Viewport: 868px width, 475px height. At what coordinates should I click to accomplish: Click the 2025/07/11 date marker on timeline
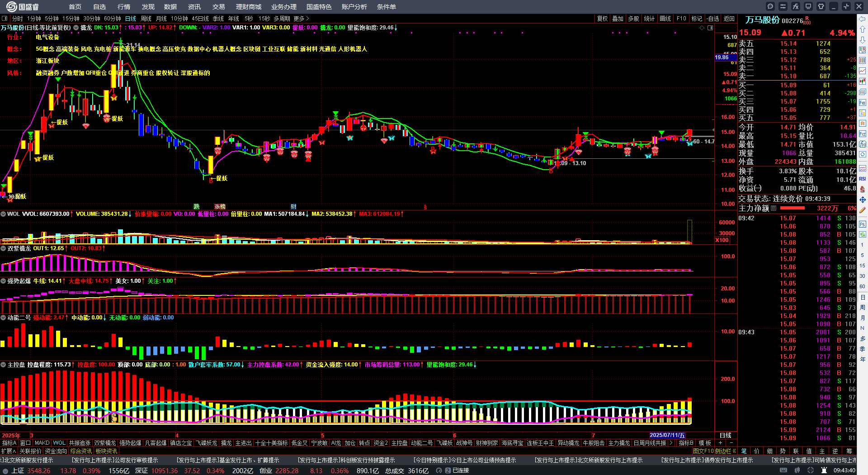click(x=667, y=435)
